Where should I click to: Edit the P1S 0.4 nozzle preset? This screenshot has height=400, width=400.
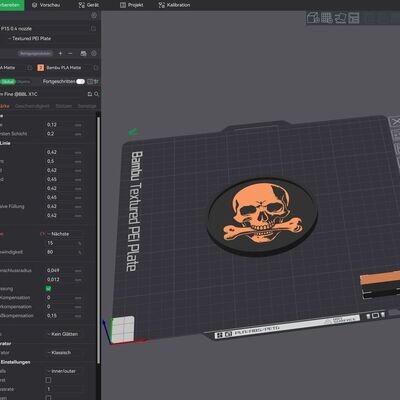point(93,29)
